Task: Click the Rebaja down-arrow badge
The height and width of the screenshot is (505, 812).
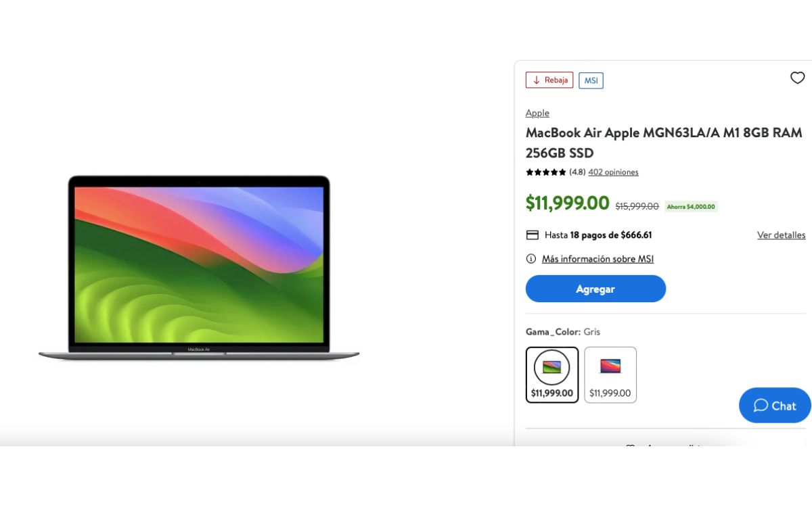Action: coord(549,80)
